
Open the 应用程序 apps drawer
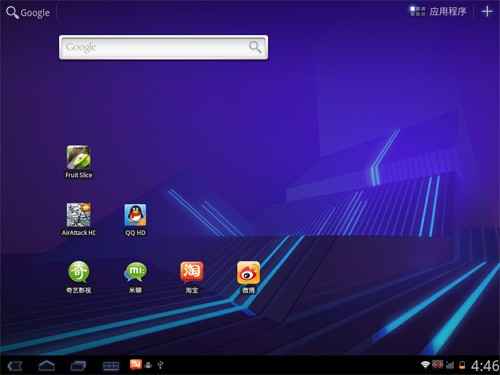tap(438, 11)
